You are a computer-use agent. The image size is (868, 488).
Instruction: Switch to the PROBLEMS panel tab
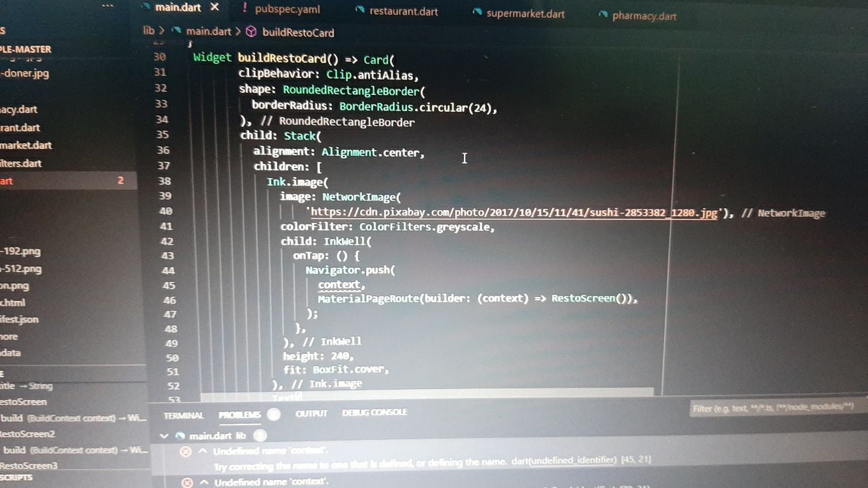click(239, 415)
